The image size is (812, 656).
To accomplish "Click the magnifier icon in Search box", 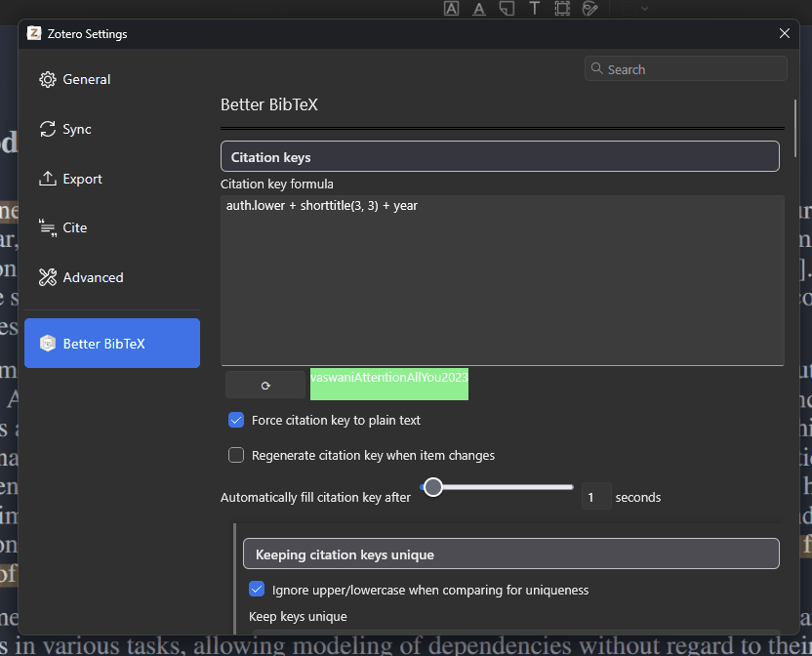I will [x=596, y=68].
